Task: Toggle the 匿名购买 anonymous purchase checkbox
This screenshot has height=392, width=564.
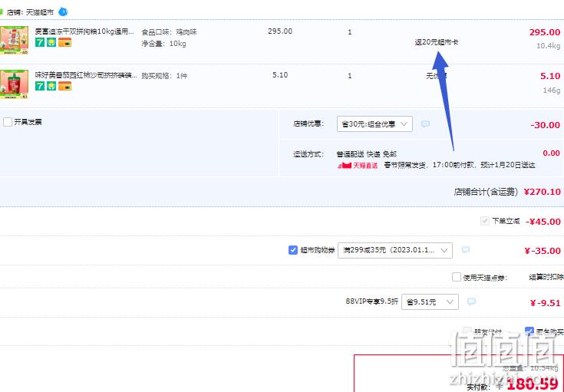Action: click(x=529, y=331)
